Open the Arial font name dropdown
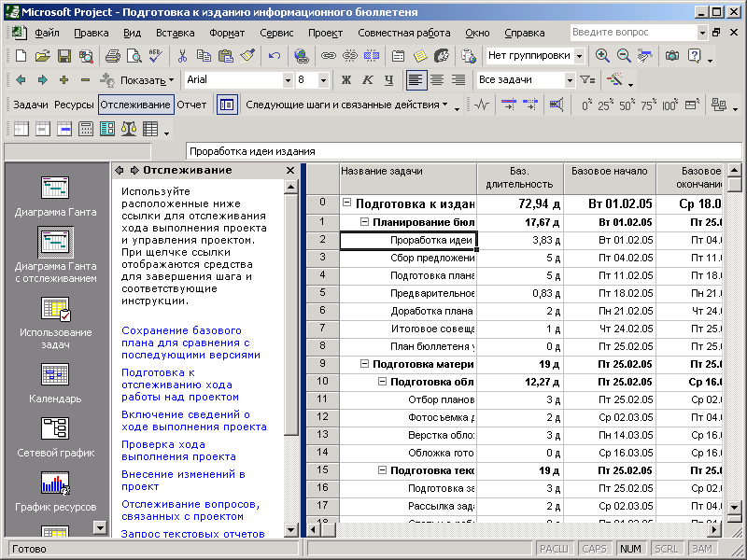The image size is (747, 560). pyautogui.click(x=288, y=80)
